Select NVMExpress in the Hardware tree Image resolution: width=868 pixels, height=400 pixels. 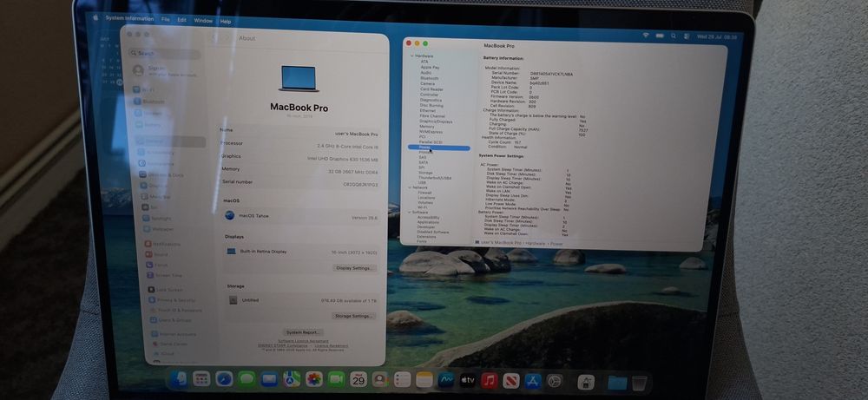[431, 132]
